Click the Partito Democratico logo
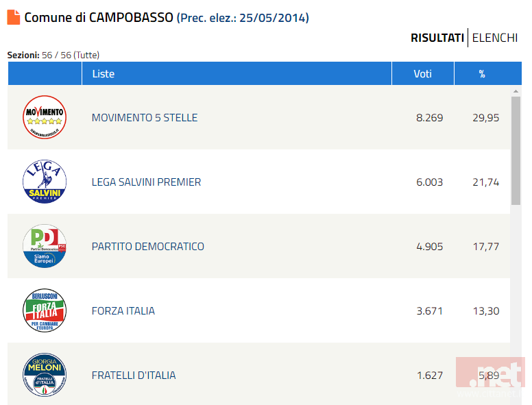This screenshot has width=532, height=405. 45,246
